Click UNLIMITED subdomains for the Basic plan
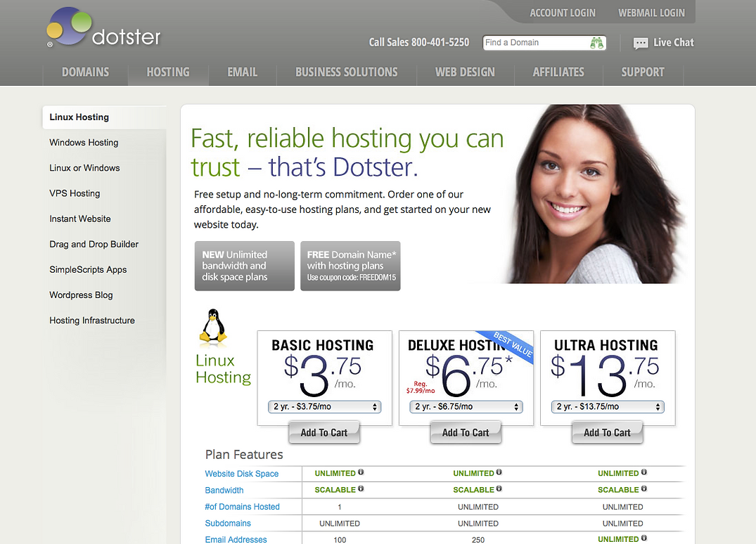Screen dimensions: 756x544 [340, 524]
